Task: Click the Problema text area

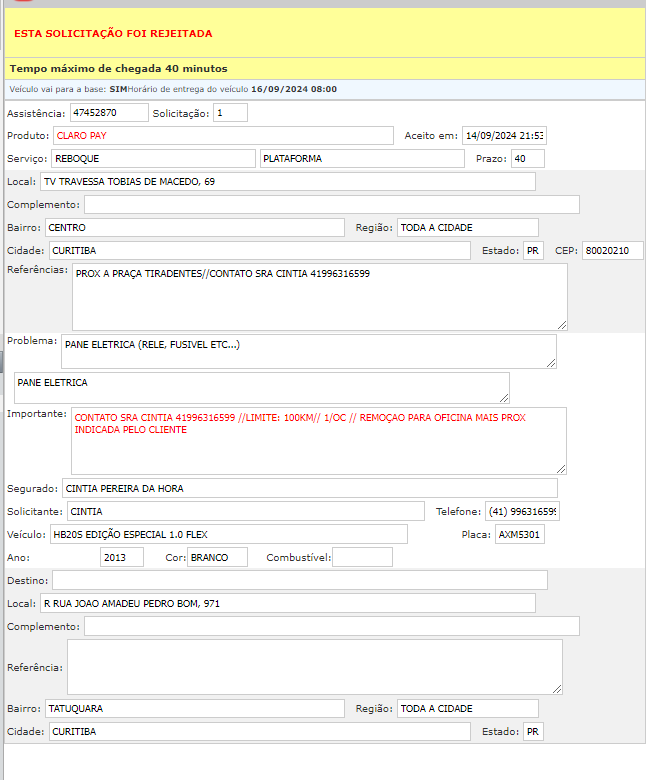Action: pos(308,351)
